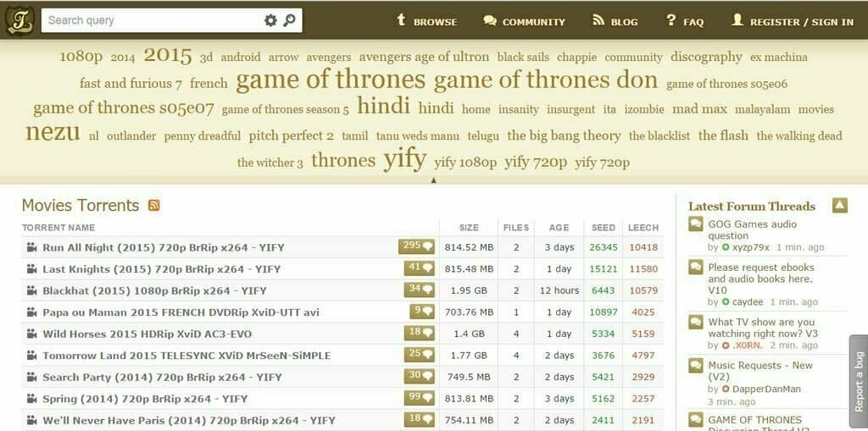The width and height of the screenshot is (868, 431).
Task: Open comments bubble for Spring (2014)
Action: coord(419,398)
